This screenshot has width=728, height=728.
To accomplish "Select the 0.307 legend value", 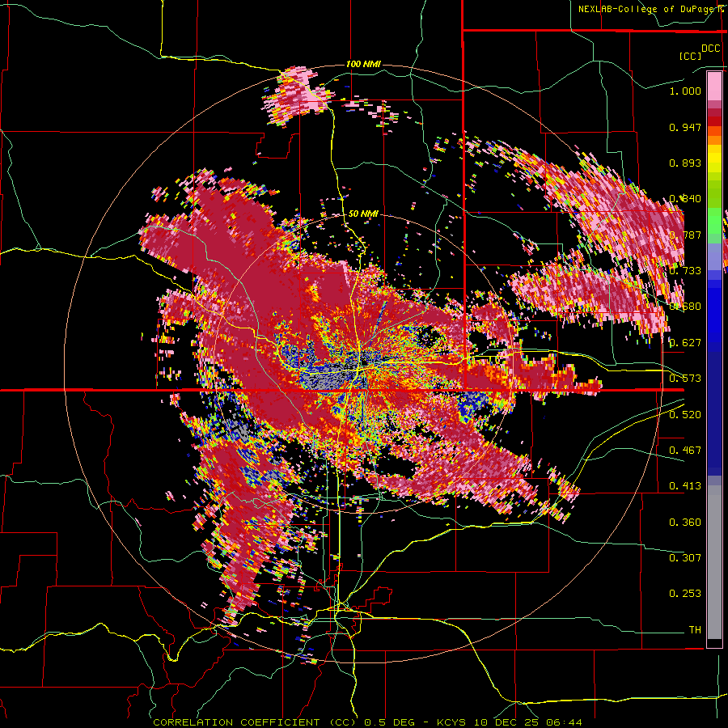I will click(x=685, y=558).
